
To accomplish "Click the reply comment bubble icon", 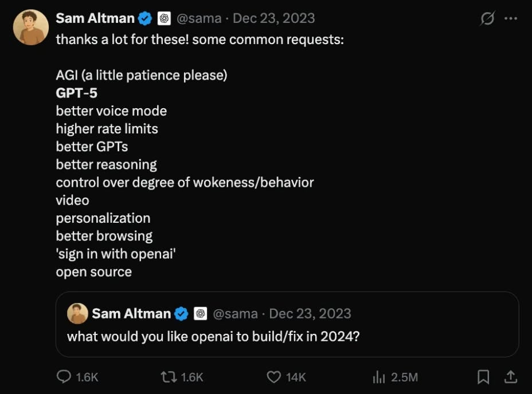I will click(64, 376).
